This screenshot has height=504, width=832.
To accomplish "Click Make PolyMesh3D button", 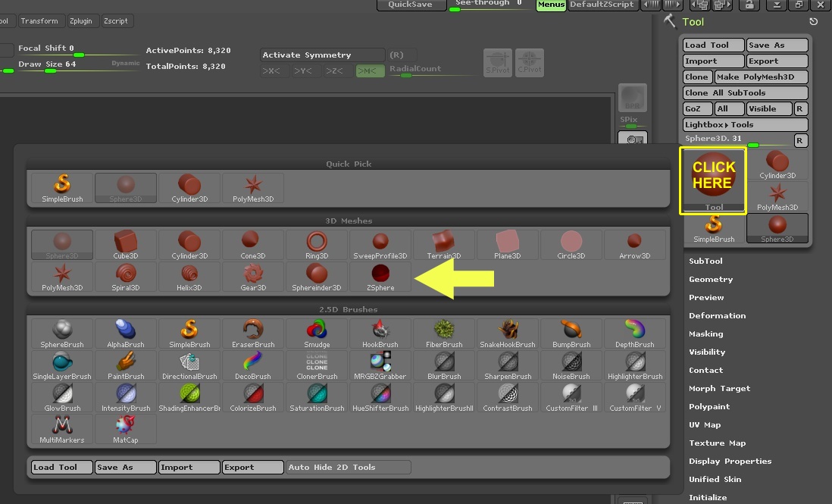I will click(x=761, y=77).
